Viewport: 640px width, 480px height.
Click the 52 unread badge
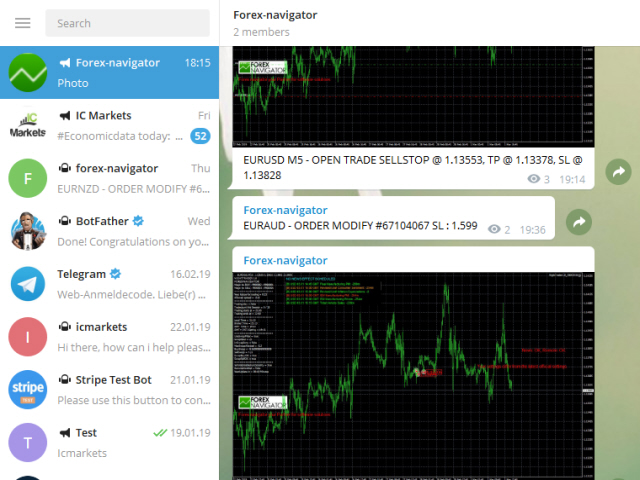point(200,136)
